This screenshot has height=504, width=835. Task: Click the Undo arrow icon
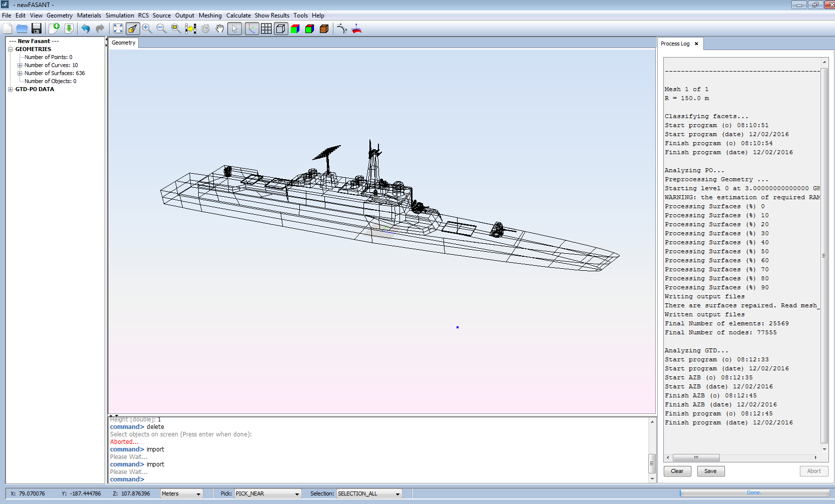pyautogui.click(x=86, y=29)
